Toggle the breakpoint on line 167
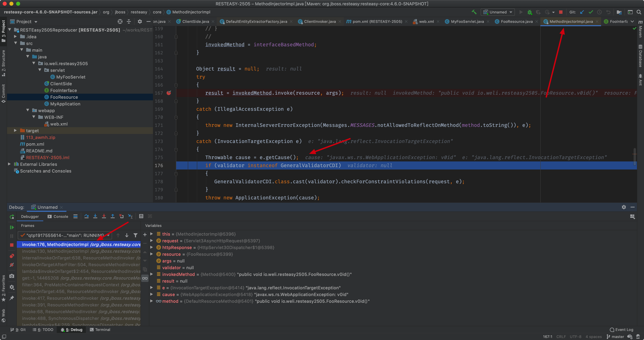The image size is (644, 340). [169, 93]
